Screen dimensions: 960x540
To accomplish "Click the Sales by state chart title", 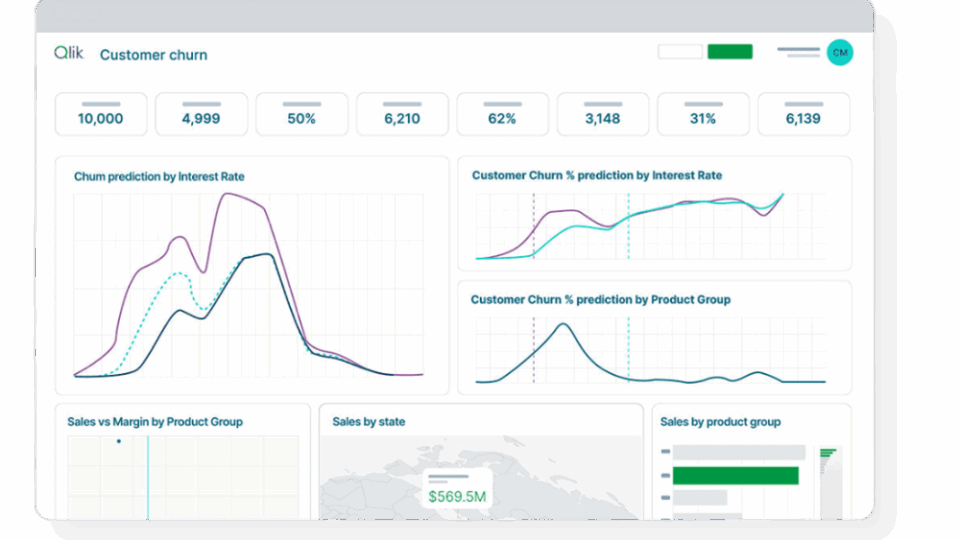I will tap(369, 422).
